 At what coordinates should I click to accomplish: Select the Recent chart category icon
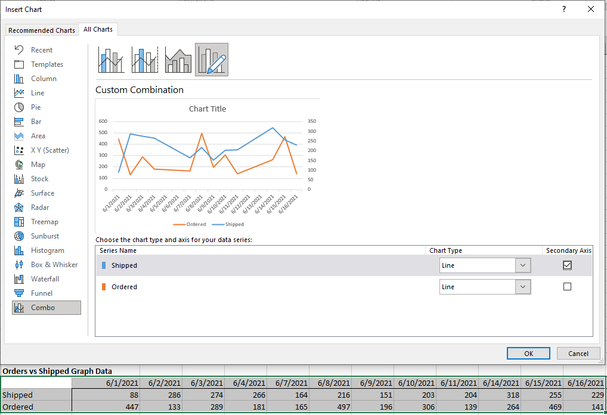(x=19, y=50)
